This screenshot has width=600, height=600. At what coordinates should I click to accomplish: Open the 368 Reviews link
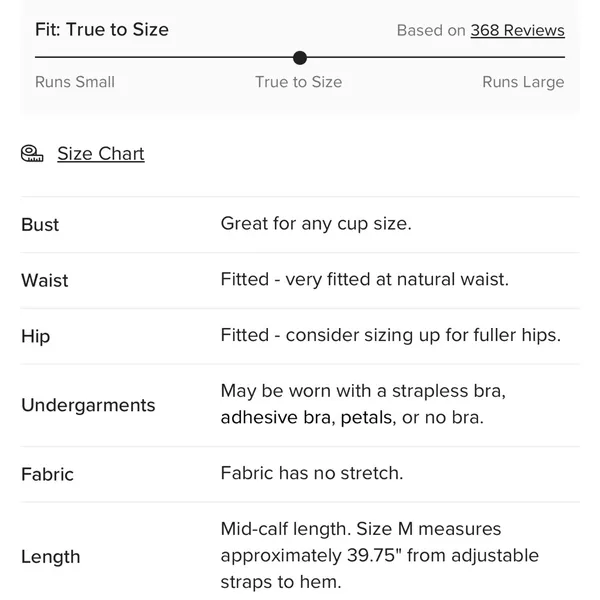point(517,30)
